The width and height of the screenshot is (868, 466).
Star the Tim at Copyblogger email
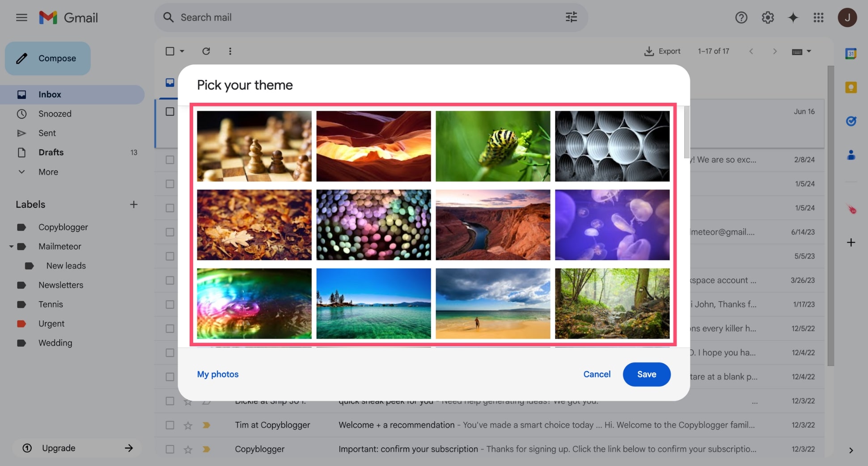(x=188, y=425)
